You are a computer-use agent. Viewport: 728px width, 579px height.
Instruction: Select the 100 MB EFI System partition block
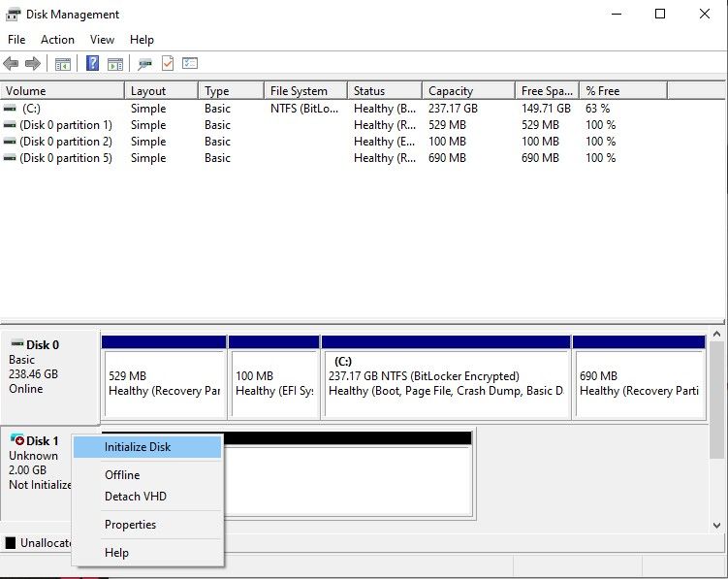click(x=274, y=378)
